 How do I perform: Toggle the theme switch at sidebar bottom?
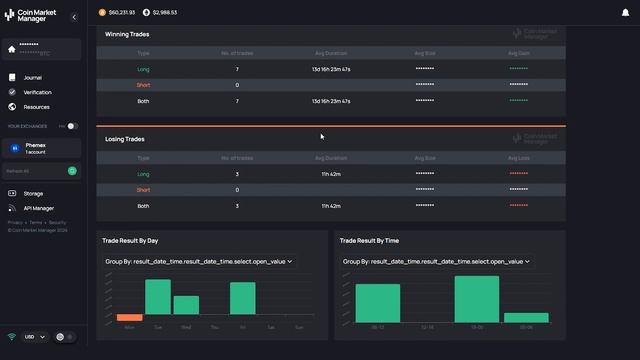(65, 337)
